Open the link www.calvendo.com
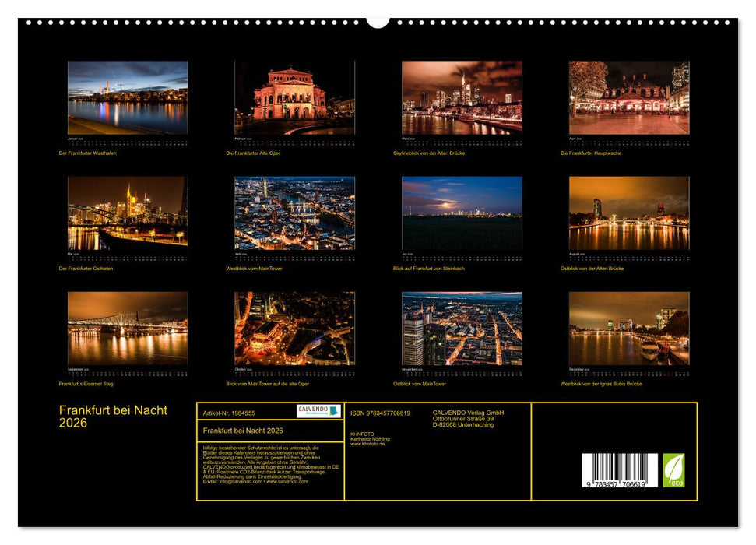Image resolution: width=756 pixels, height=545 pixels. pos(288,483)
